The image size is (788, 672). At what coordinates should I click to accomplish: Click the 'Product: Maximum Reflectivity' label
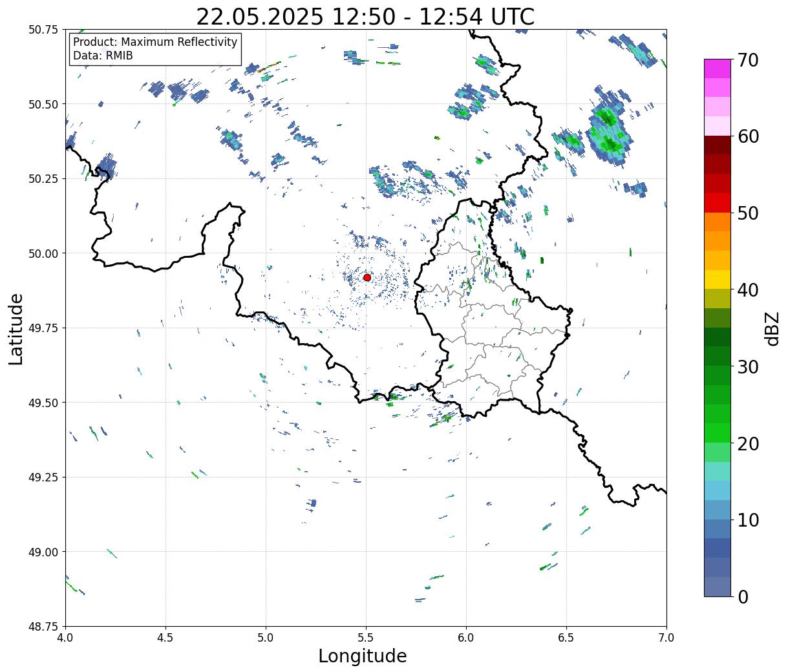click(x=155, y=42)
